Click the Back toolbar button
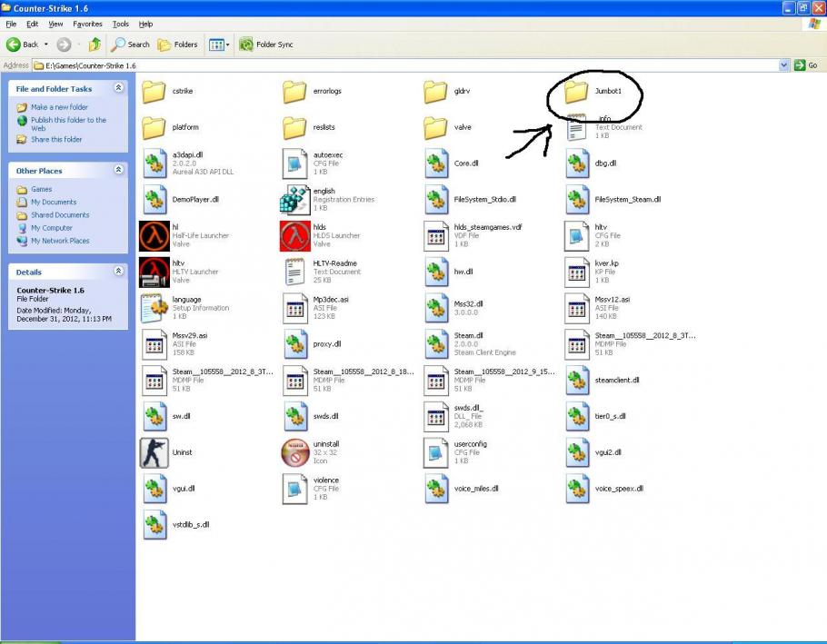The height and width of the screenshot is (644, 827). click(23, 45)
